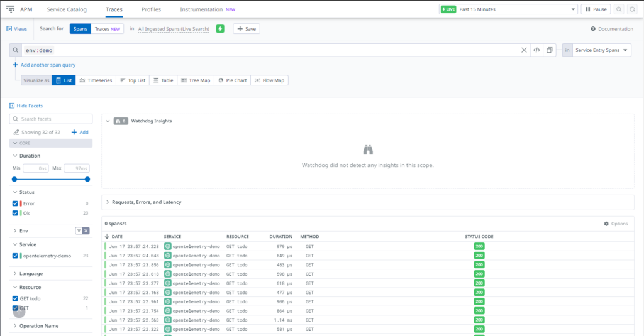This screenshot has height=336, width=644.
Task: Select Flow Map visualization
Action: tap(269, 80)
